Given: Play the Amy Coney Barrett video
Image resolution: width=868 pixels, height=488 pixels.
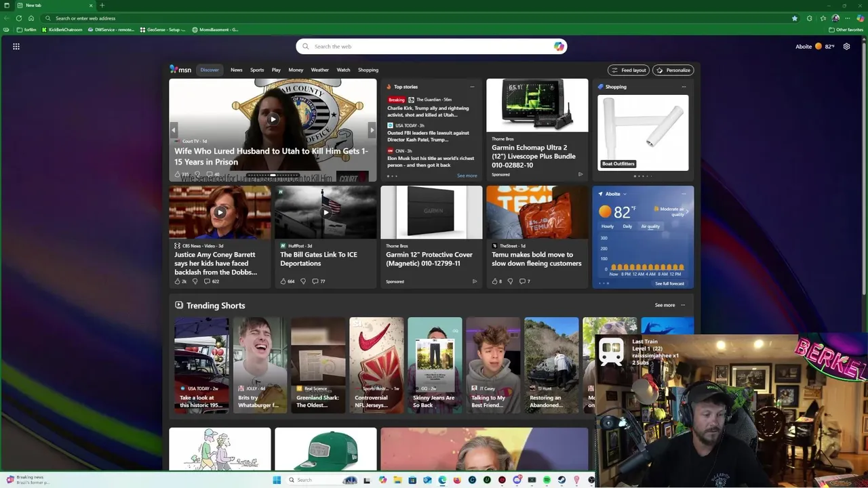Looking at the screenshot, I should (220, 212).
